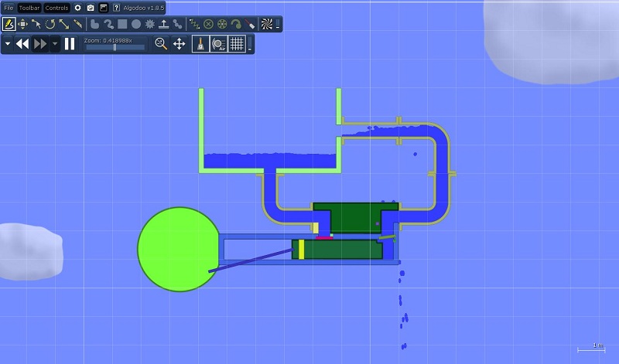Open the Controls menu
Screen dimensions: 619x364
click(x=56, y=7)
